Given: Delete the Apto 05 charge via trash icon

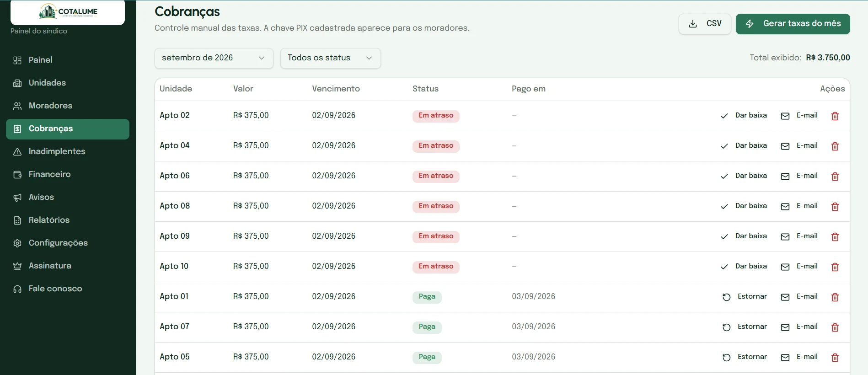Looking at the screenshot, I should pyautogui.click(x=835, y=358).
